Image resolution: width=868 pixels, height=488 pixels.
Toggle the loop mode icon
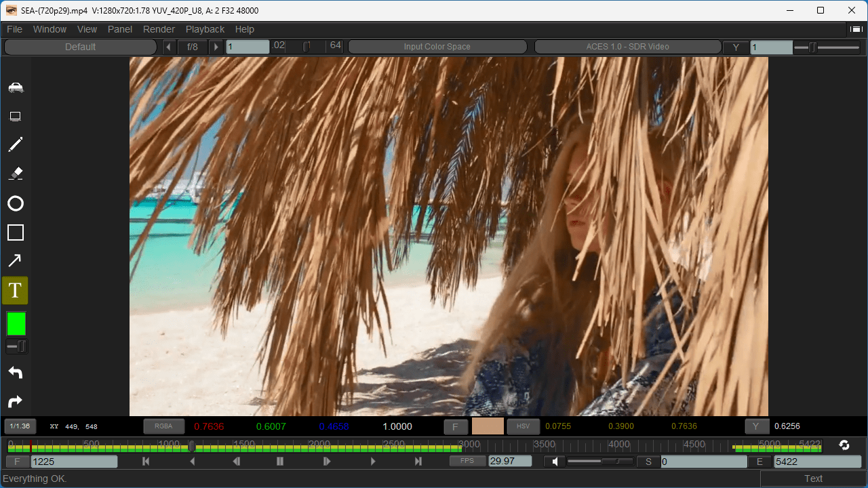(844, 445)
